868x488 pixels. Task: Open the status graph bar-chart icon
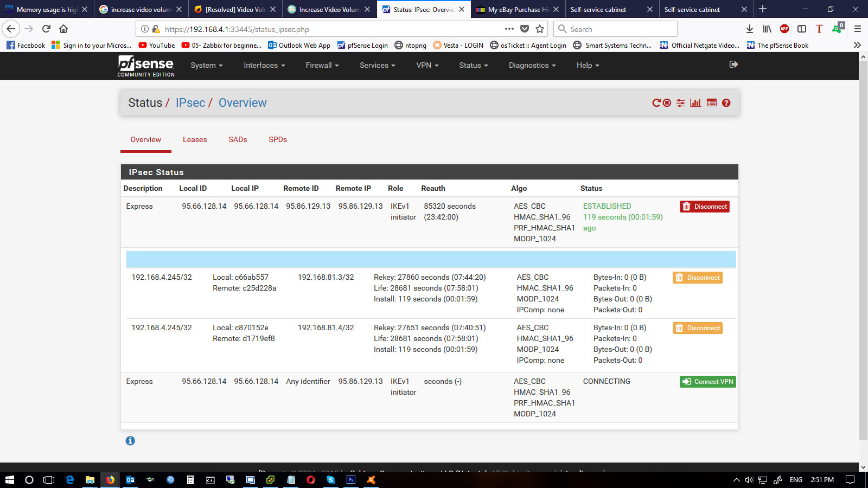click(x=695, y=103)
